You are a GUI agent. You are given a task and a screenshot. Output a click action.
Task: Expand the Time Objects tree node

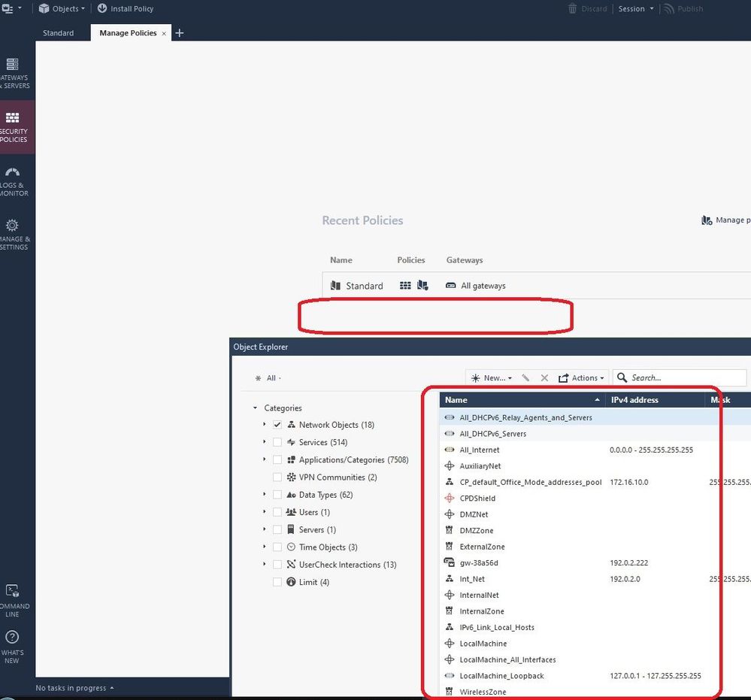click(x=264, y=547)
